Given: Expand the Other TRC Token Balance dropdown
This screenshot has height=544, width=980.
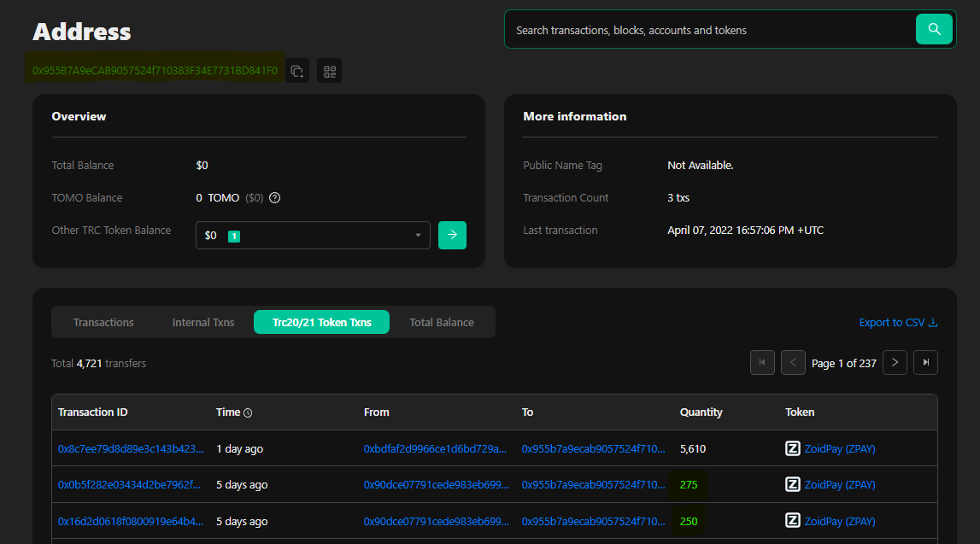Looking at the screenshot, I should click(x=313, y=236).
